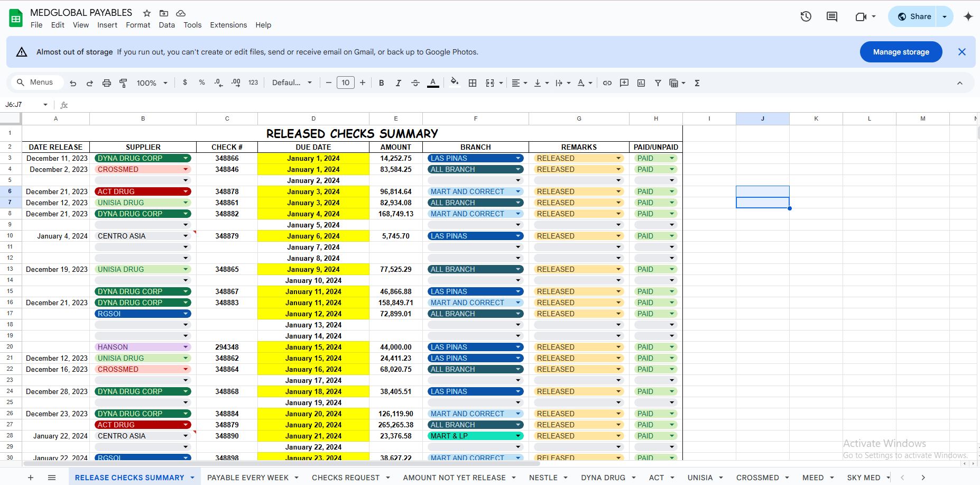The width and height of the screenshot is (980, 485).
Task: Open CENTRO ASIA supplier dropdown in row 10
Action: 186,236
